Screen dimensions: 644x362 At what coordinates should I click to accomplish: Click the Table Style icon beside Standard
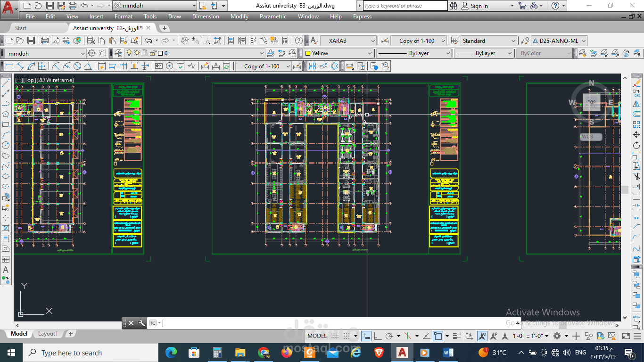454,41
